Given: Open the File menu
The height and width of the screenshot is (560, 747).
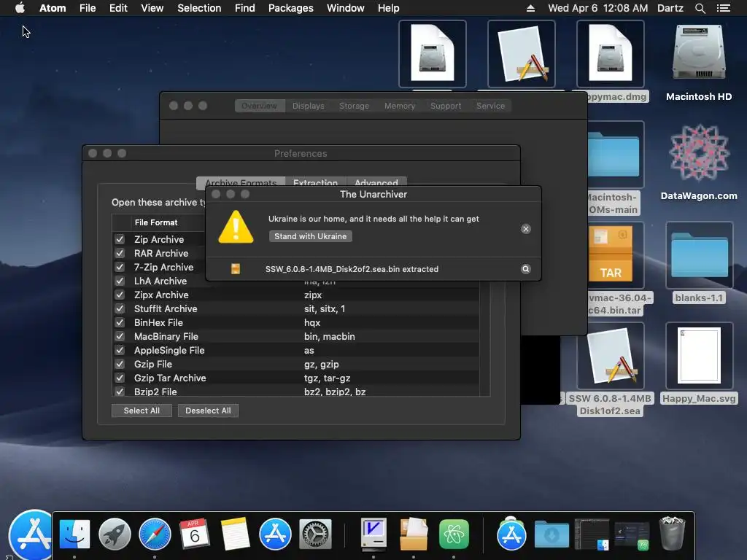Looking at the screenshot, I should 88,8.
